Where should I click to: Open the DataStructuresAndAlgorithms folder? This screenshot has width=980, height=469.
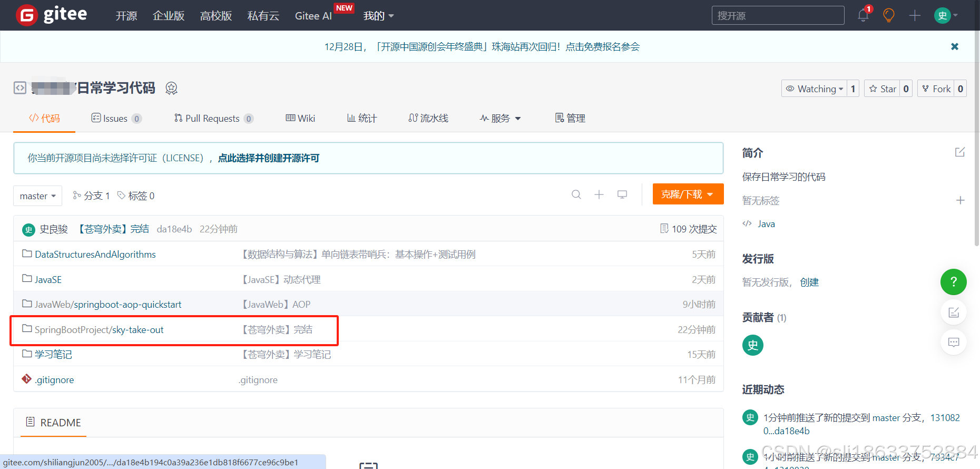pyautogui.click(x=95, y=255)
